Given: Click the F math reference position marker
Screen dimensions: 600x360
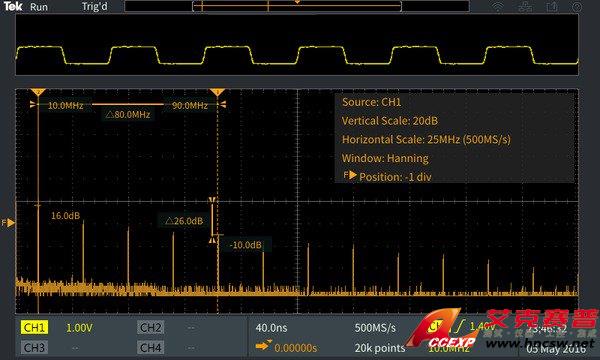Looking at the screenshot, I should pyautogui.click(x=8, y=223).
